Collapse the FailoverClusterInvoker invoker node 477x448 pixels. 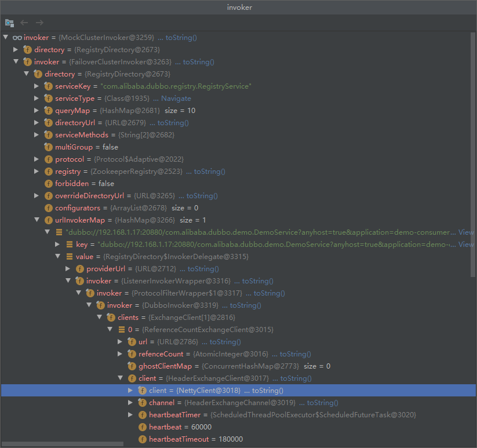point(16,61)
